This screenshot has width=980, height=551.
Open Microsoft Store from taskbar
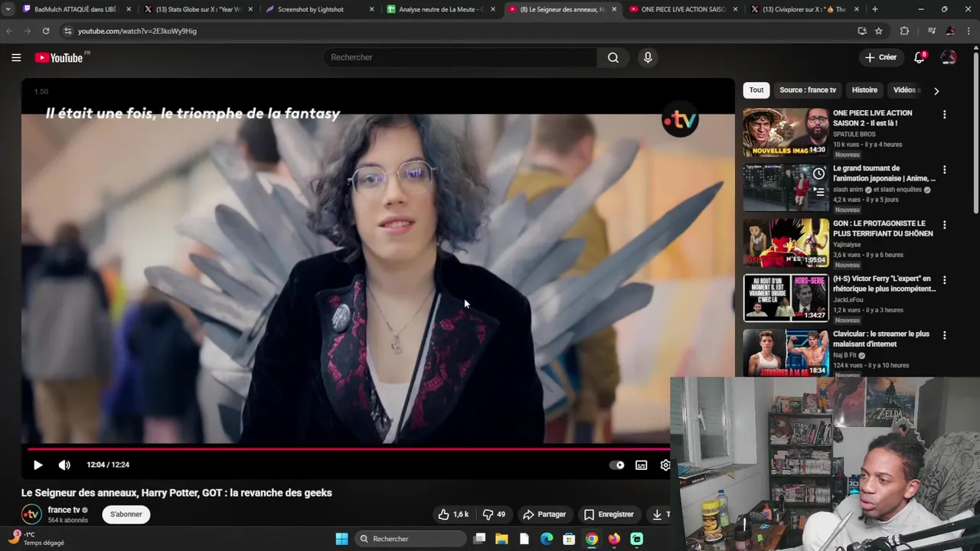click(x=569, y=539)
